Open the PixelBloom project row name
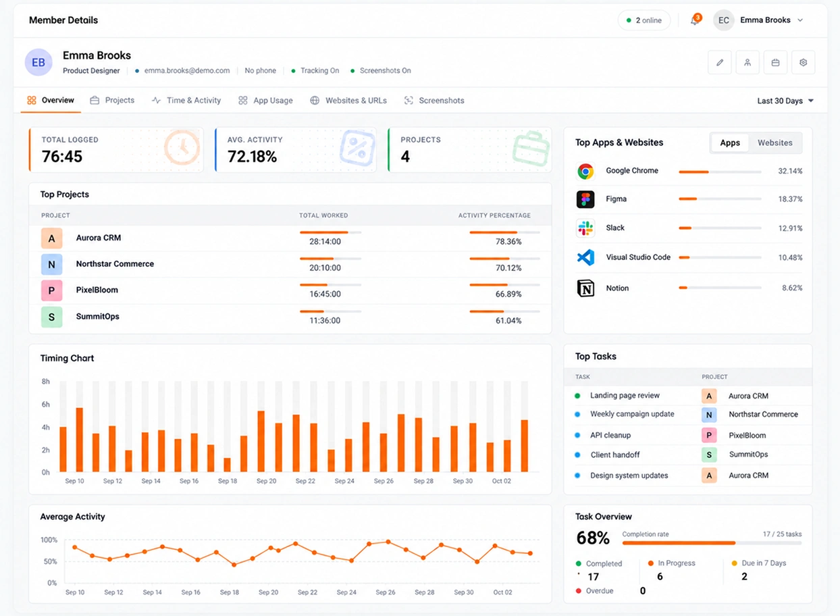Viewport: 840px width, 616px height. pyautogui.click(x=97, y=290)
